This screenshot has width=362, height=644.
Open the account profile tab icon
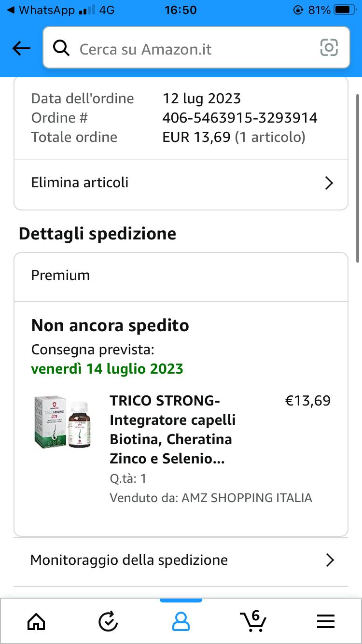click(x=181, y=621)
